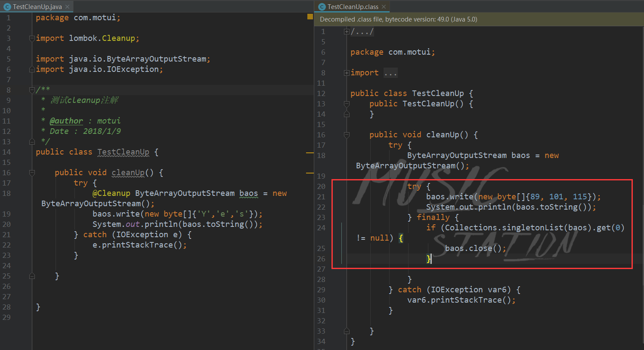The height and width of the screenshot is (350, 644).
Task: Click the fold end marker at line 14 in TestCleanUp.class
Action: tap(347, 114)
